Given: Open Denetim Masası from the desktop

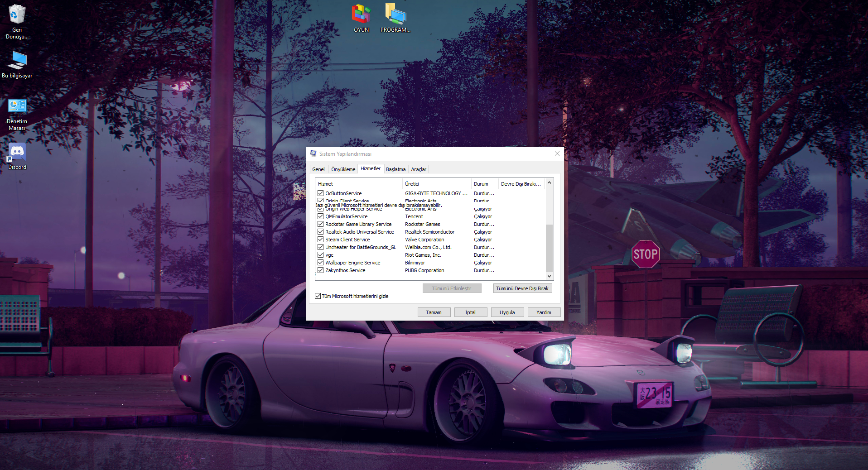Looking at the screenshot, I should tap(17, 105).
